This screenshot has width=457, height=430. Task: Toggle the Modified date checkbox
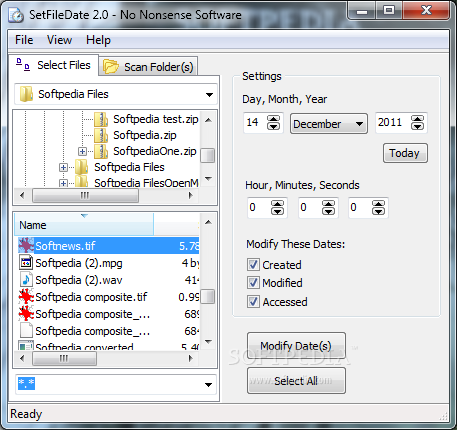click(x=253, y=283)
